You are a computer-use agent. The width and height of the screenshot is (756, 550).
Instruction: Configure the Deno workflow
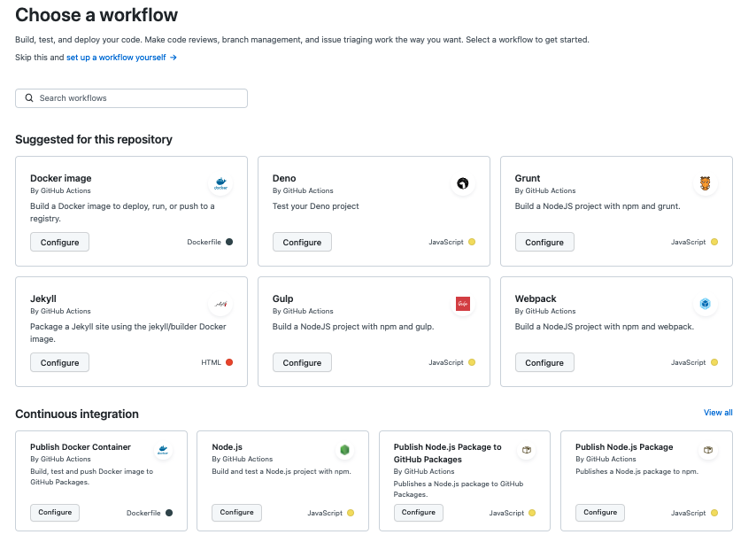click(301, 241)
